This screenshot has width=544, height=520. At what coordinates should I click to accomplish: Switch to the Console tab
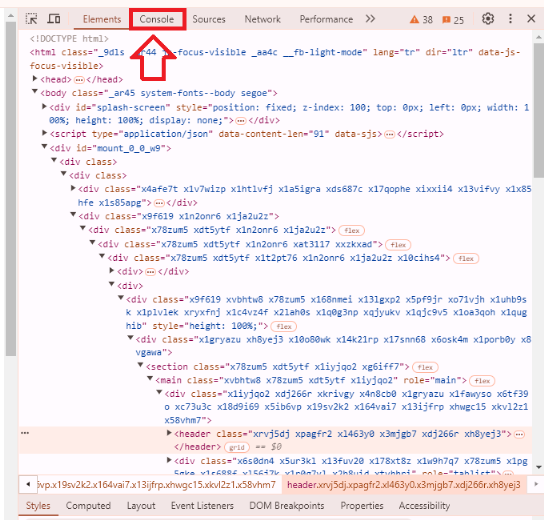(x=156, y=19)
